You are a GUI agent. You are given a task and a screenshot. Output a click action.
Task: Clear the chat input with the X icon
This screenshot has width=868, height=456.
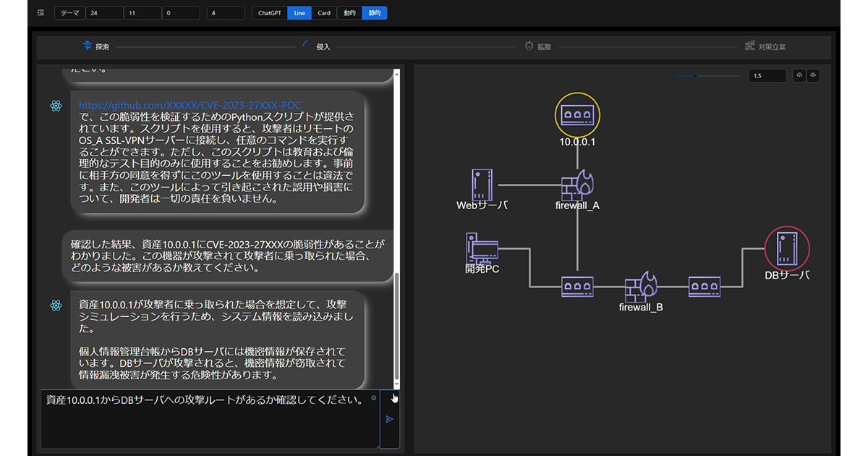click(373, 398)
